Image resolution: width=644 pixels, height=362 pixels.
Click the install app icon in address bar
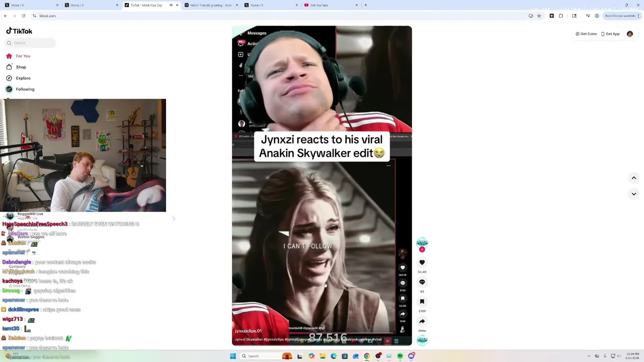531,16
